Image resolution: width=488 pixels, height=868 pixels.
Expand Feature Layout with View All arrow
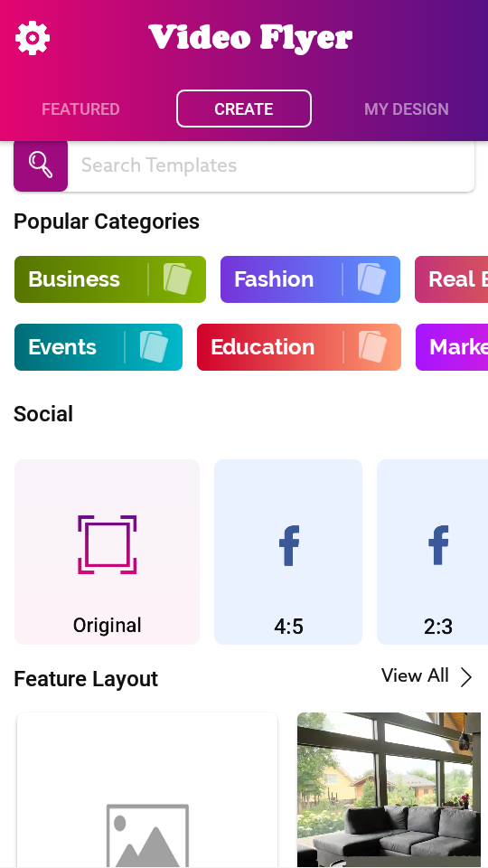(427, 676)
